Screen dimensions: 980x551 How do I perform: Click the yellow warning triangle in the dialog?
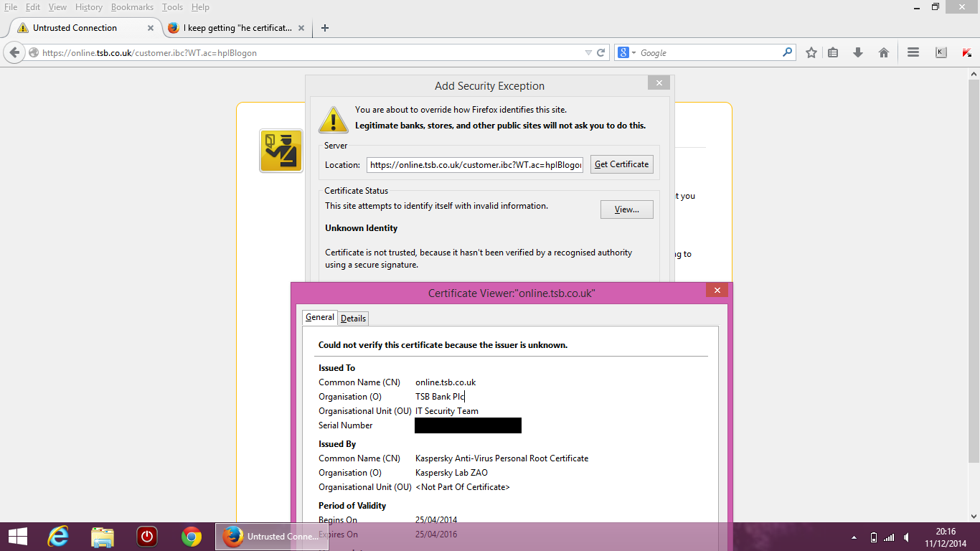[x=334, y=120]
